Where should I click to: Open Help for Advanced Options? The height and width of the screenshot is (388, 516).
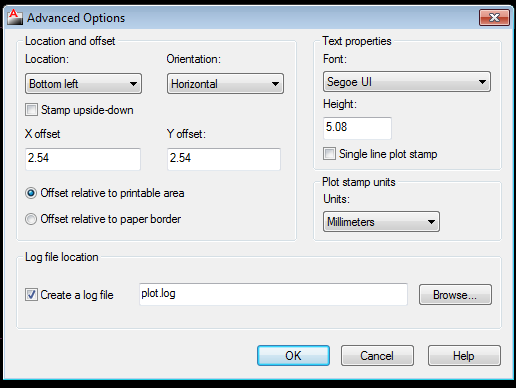pos(464,356)
